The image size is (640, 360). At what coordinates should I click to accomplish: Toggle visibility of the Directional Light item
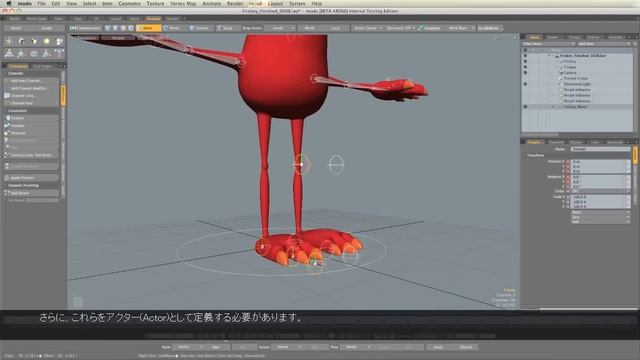pyautogui.click(x=525, y=84)
